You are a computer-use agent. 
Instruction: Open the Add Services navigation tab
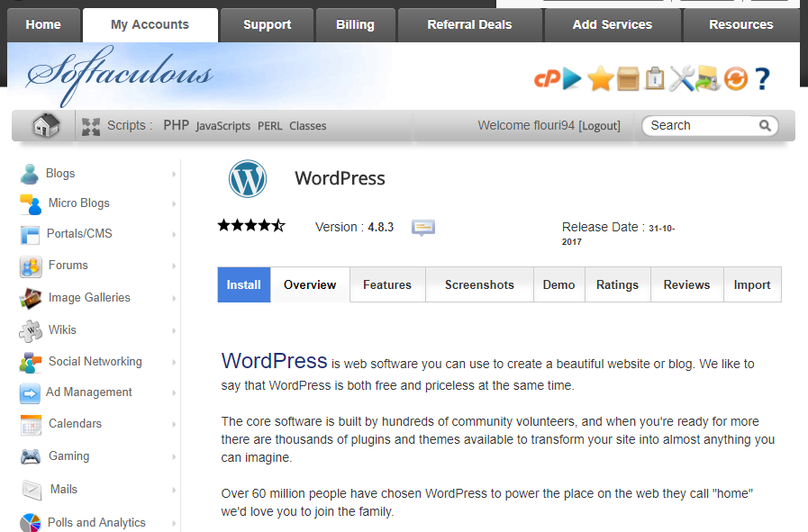tap(613, 24)
